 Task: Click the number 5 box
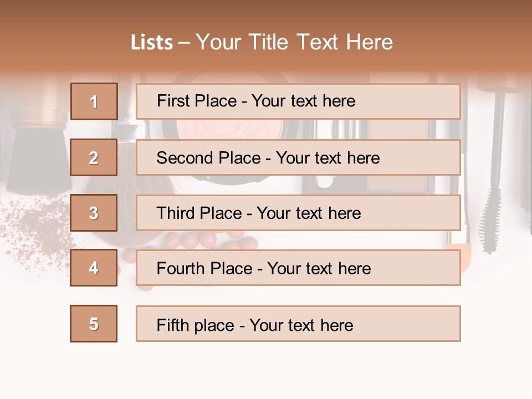pyautogui.click(x=94, y=324)
